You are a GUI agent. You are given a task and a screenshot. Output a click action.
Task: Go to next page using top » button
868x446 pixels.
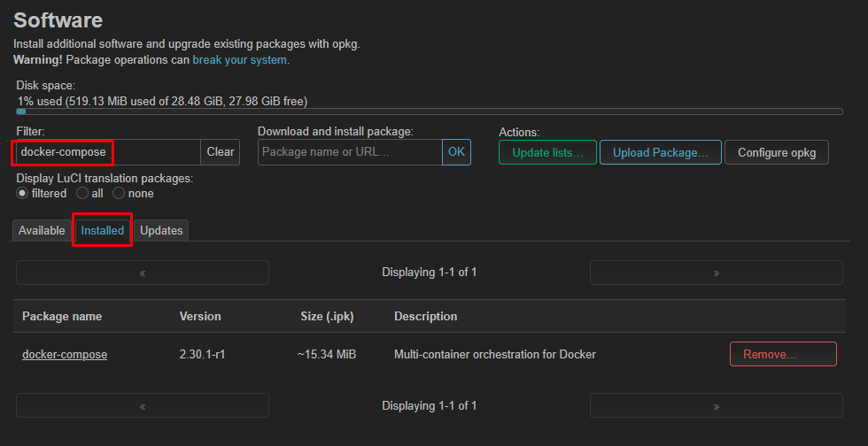coord(717,273)
